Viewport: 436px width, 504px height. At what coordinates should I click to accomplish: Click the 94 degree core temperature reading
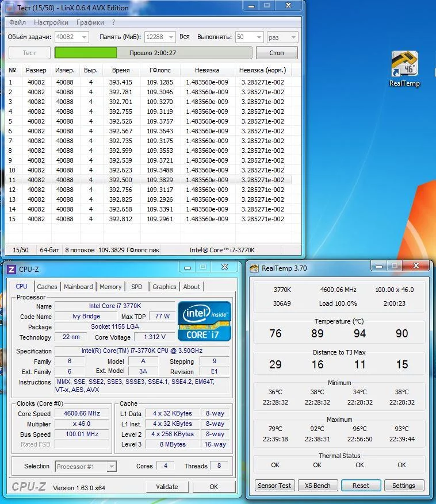click(x=359, y=333)
